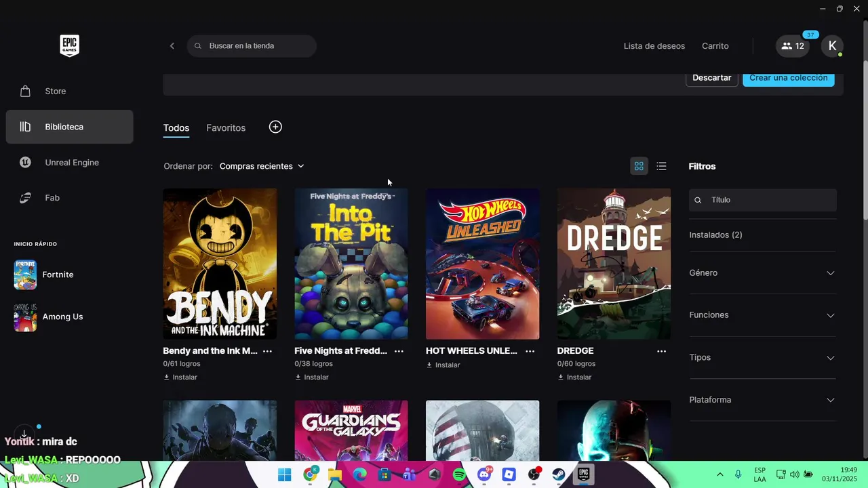Open the Compras recientes sort dropdown
The height and width of the screenshot is (488, 868).
point(262,166)
